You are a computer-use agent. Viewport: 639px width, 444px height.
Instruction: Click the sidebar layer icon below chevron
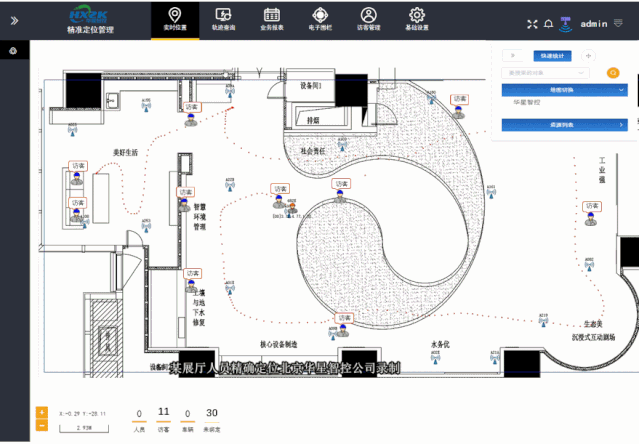point(12,52)
